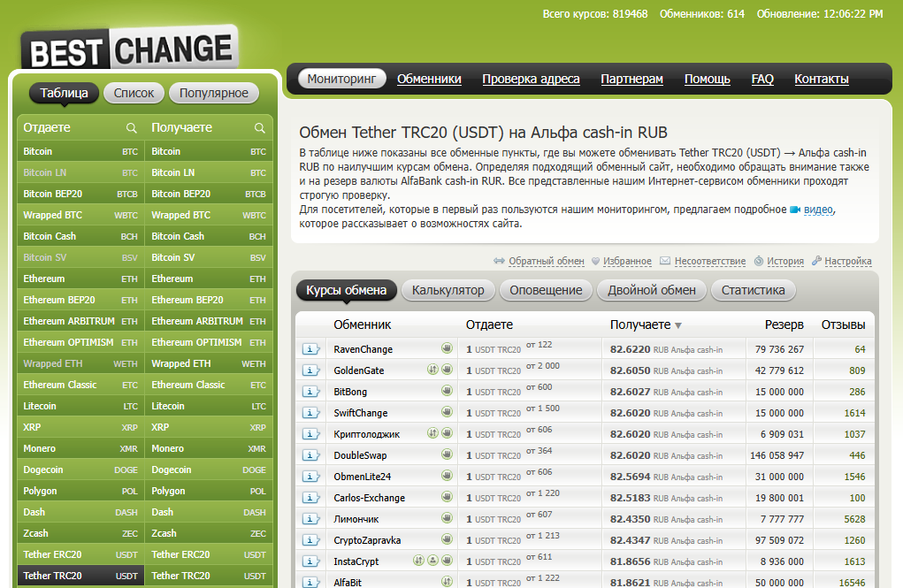
Task: Open Мониторинг in top navigation
Action: pyautogui.click(x=341, y=79)
